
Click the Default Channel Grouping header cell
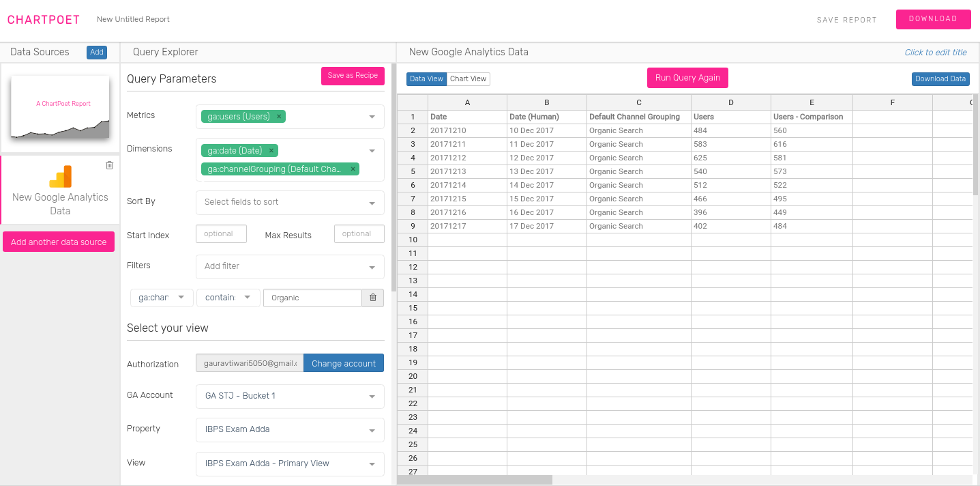(639, 117)
